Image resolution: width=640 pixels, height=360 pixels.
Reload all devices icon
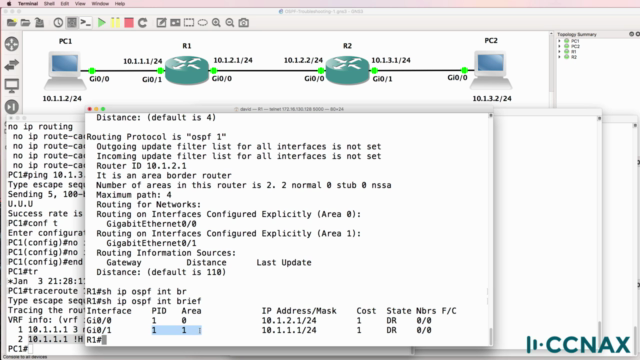[142, 23]
